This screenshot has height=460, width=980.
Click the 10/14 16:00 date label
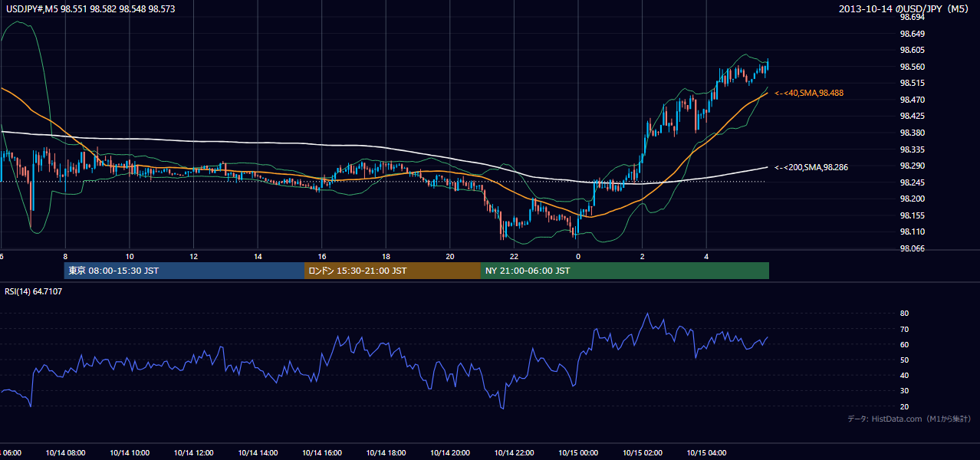coord(322,453)
